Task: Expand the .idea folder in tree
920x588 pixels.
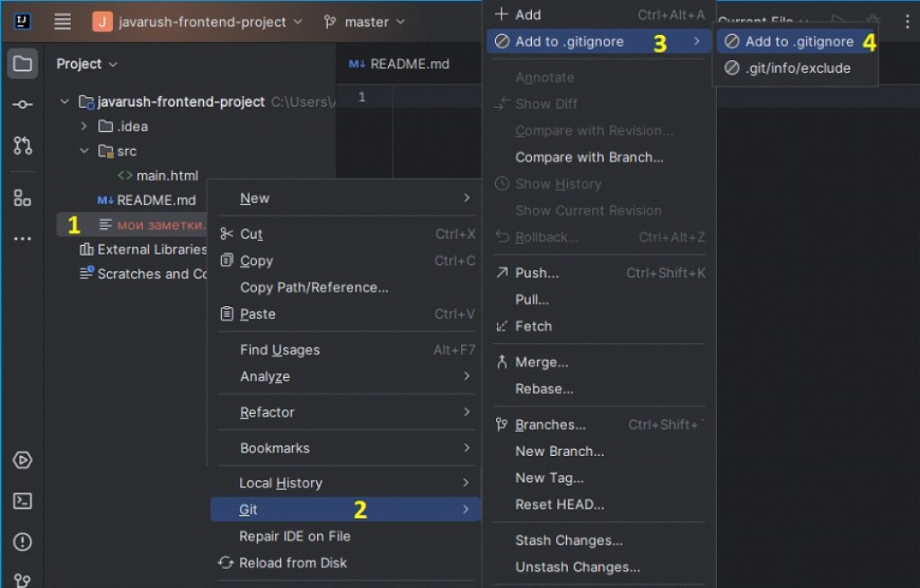Action: pyautogui.click(x=84, y=127)
